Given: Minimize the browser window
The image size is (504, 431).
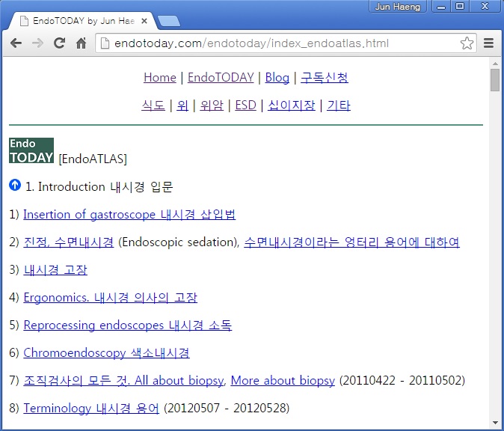Looking at the screenshot, I should (441, 7).
